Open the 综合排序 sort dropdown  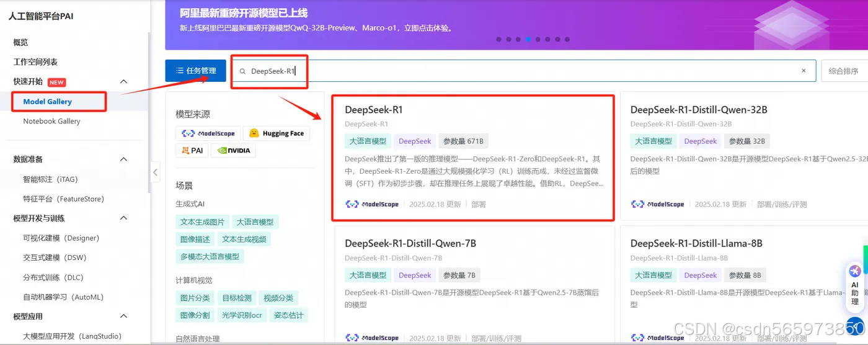point(844,71)
